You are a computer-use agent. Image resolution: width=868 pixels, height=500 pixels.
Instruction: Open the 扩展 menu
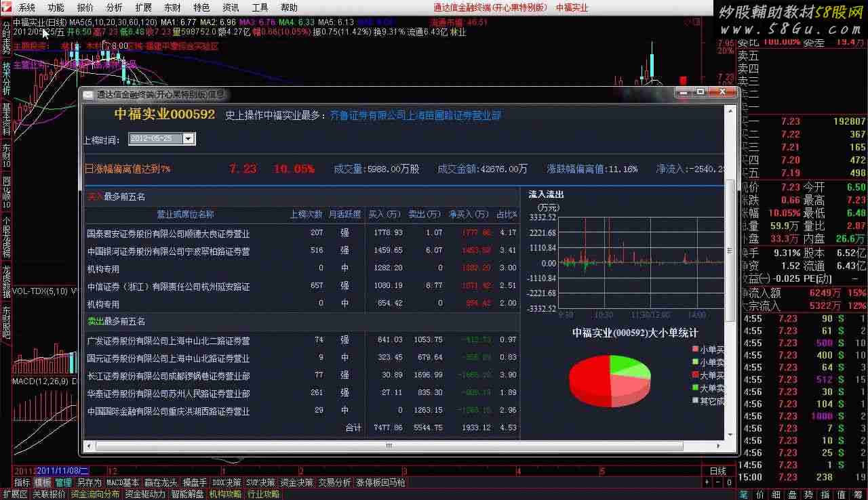pyautogui.click(x=144, y=8)
